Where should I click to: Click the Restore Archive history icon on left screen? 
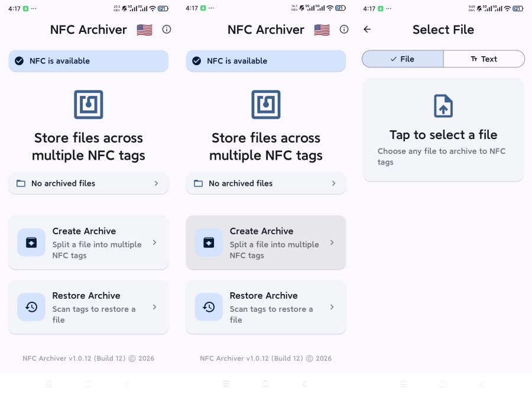31,307
